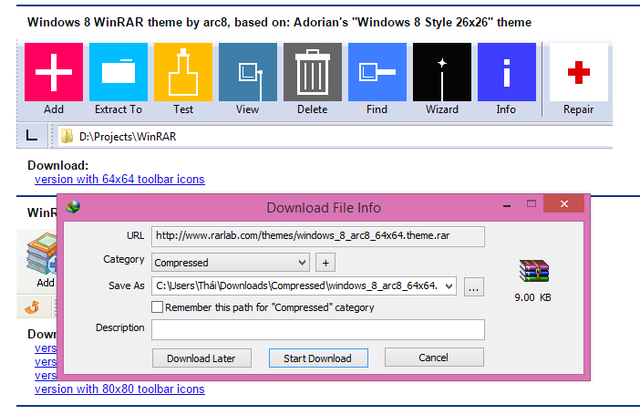The image size is (640, 415).
Task: Click the Delete trash can icon
Action: pyautogui.click(x=313, y=72)
